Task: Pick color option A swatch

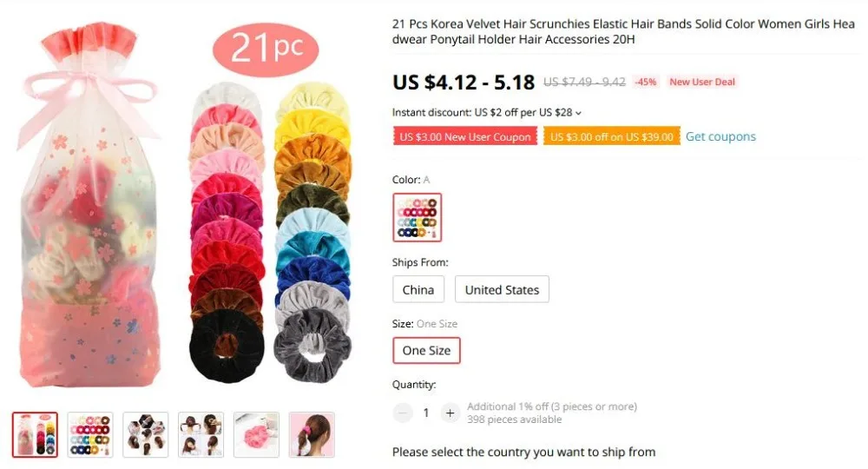Action: click(417, 218)
